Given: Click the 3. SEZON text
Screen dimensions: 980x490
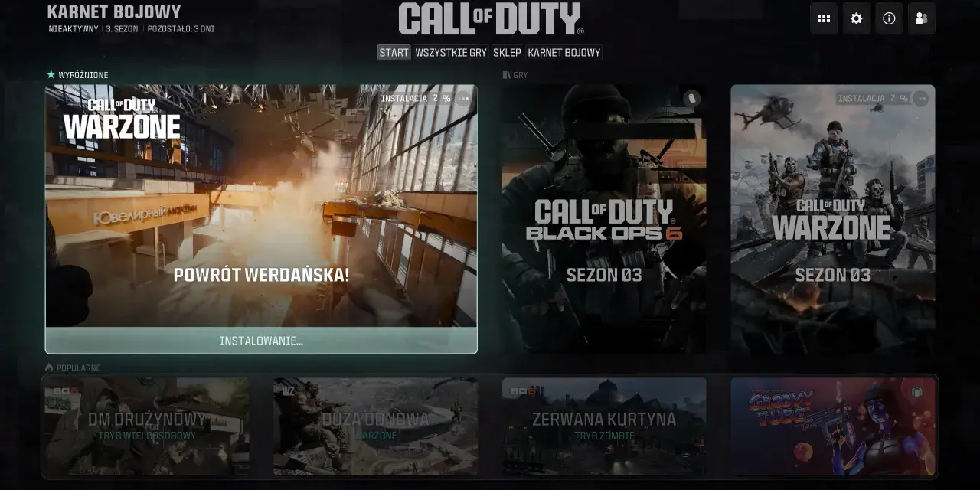Looking at the screenshot, I should tap(122, 29).
